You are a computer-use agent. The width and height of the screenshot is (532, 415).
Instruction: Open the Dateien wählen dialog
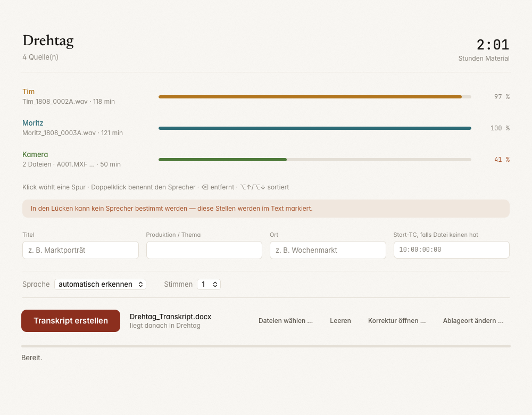(285, 321)
